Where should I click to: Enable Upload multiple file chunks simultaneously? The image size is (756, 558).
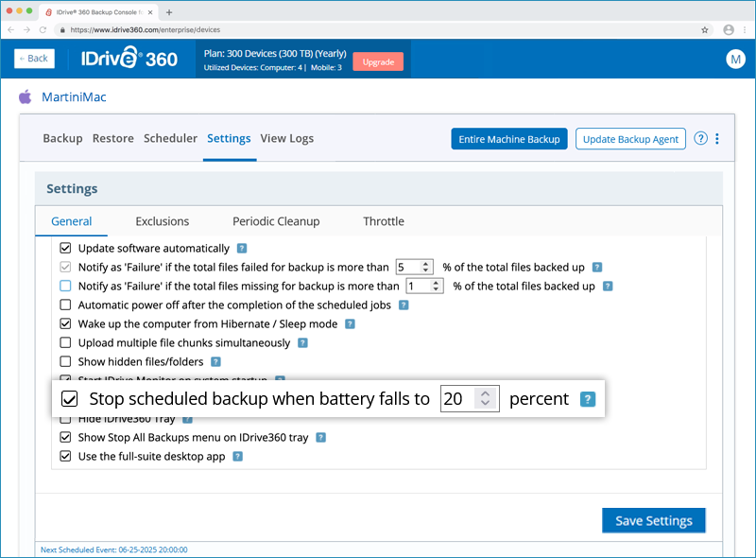(x=65, y=342)
